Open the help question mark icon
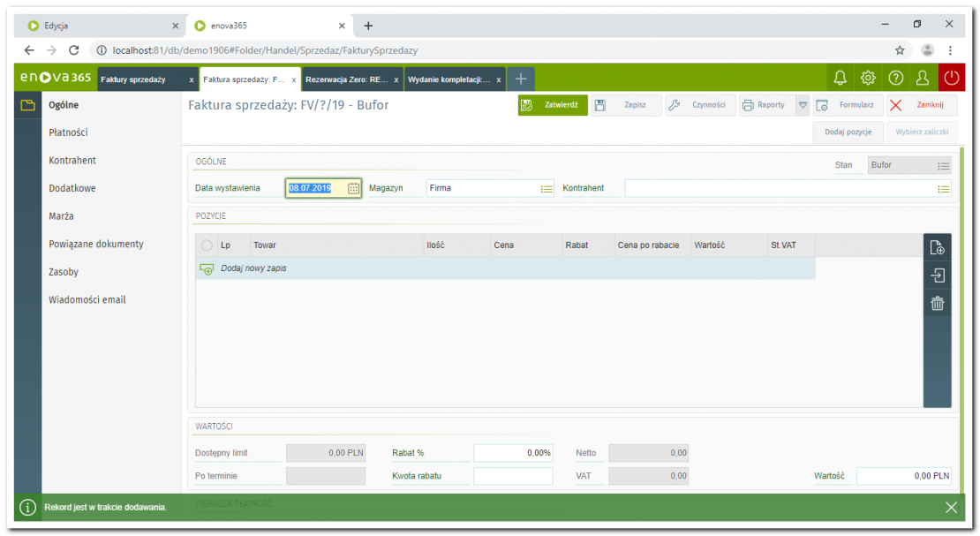Viewport: 980px width, 536px height. pos(895,79)
